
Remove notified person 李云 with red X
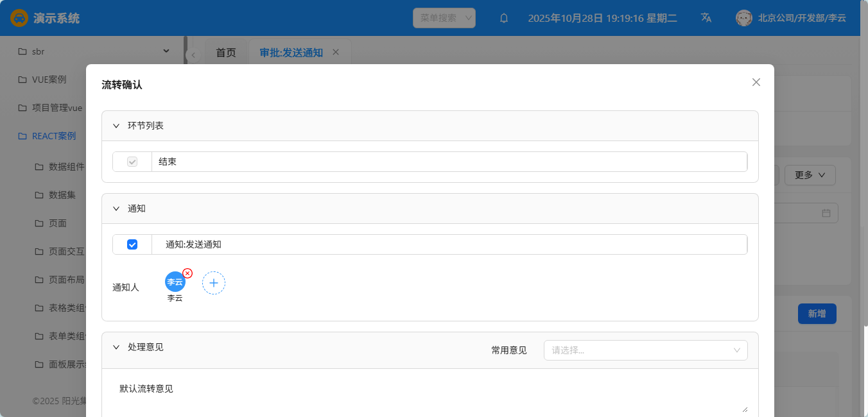click(187, 273)
